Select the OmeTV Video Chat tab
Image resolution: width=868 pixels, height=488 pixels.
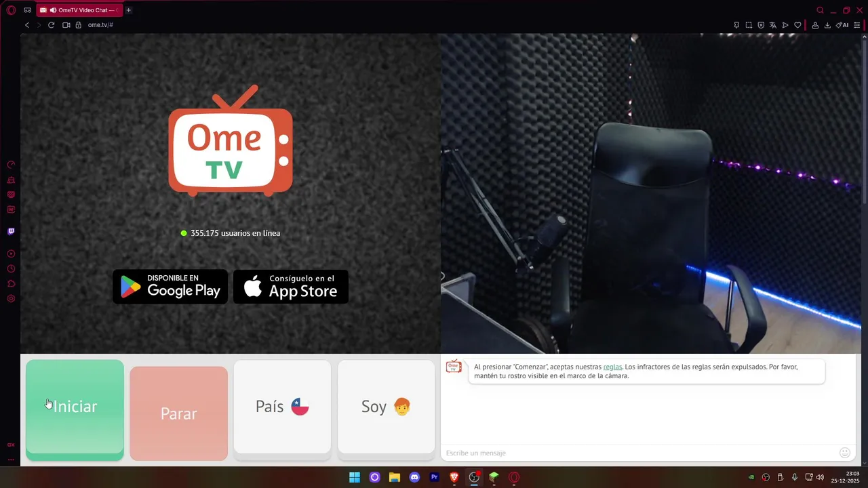79,10
